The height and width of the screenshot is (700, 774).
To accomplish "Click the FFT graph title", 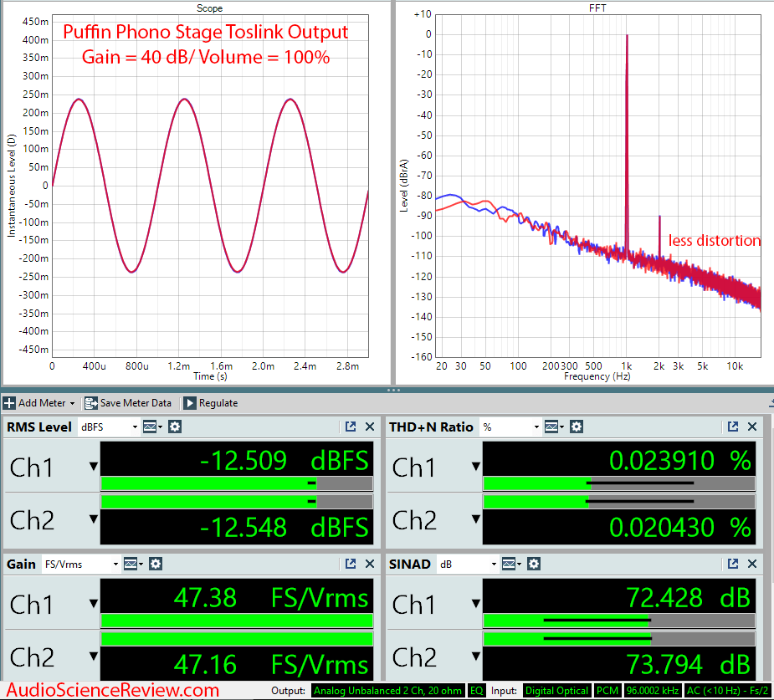I will [597, 8].
